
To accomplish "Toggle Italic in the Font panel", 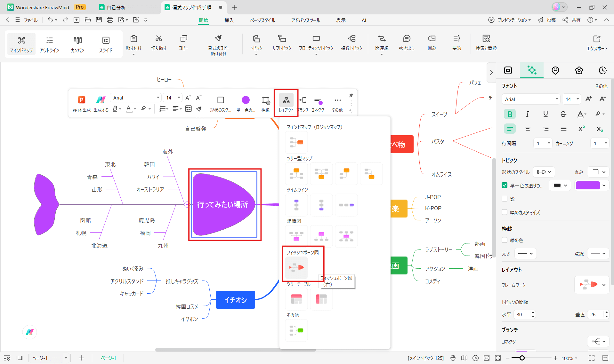I will click(x=528, y=114).
